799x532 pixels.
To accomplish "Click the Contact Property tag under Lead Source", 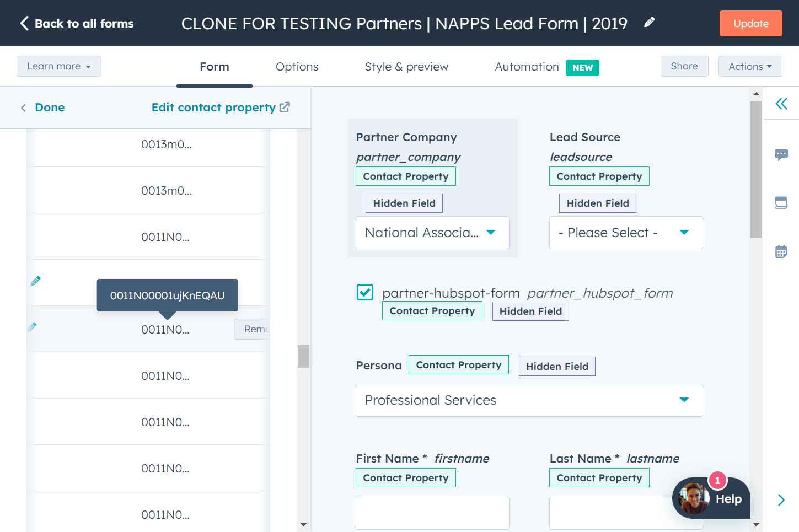I will click(x=599, y=176).
